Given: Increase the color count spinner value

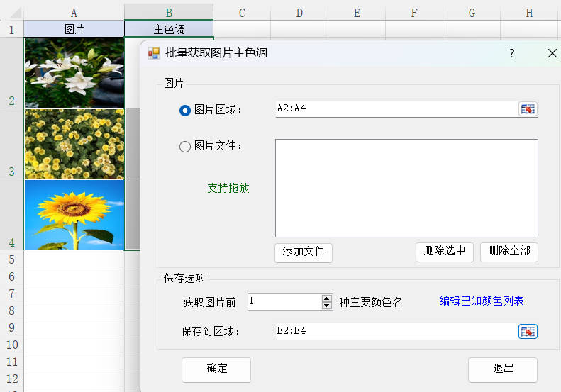Looking at the screenshot, I should 326,298.
